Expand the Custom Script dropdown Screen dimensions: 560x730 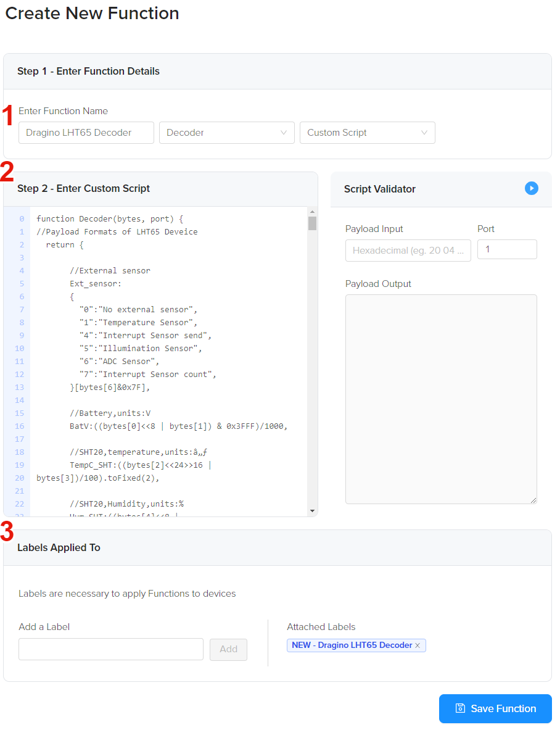[367, 133]
